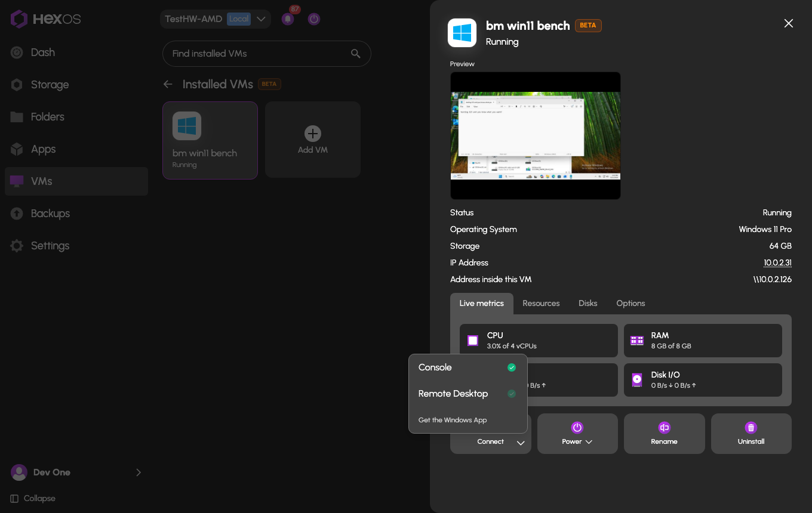Select Console from the connect menu
This screenshot has width=812, height=513.
coord(467,367)
